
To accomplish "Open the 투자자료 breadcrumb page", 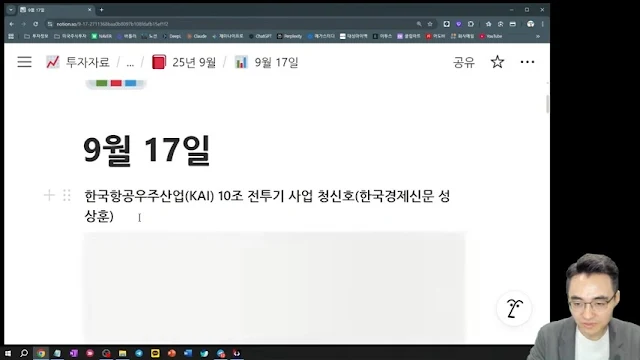I will click(78, 62).
